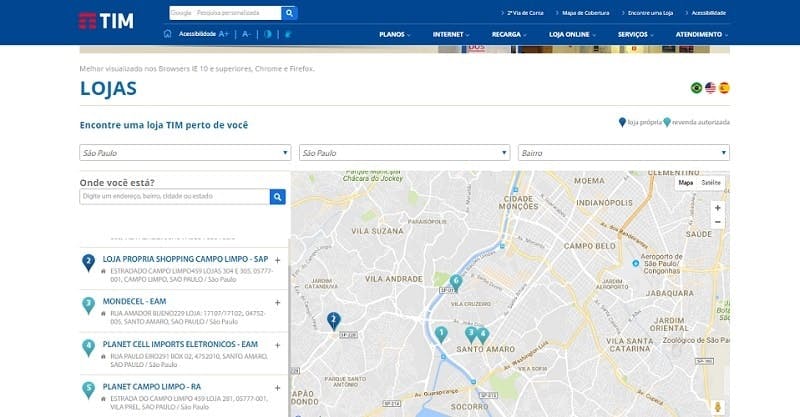Expand Planet Campo Limpo - RA details
This screenshot has height=417, width=800.
coord(278,388)
